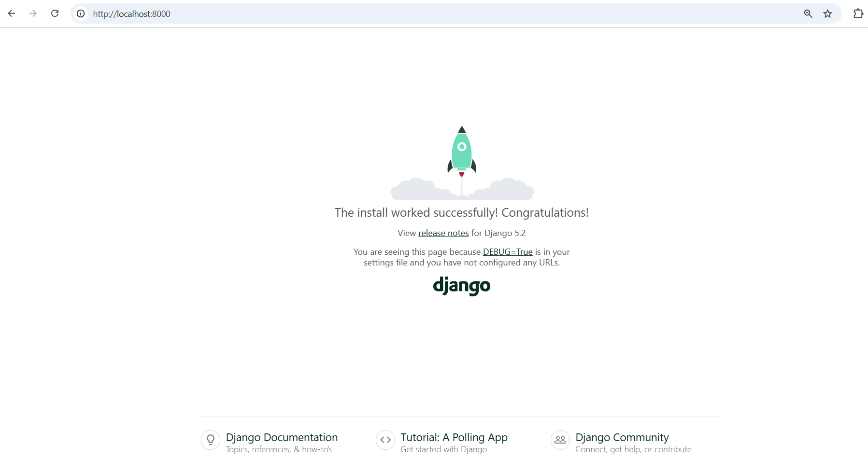Open the DEBUG=True link
Screen dimensions: 868x459
click(508, 252)
